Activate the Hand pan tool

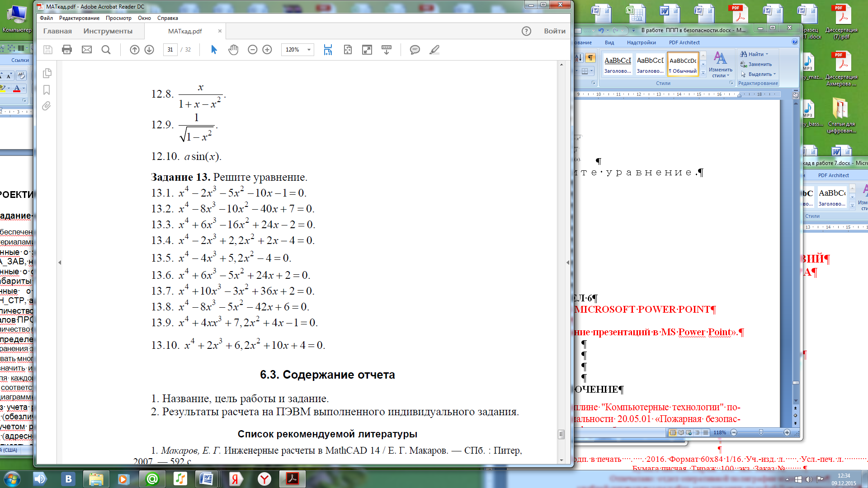[x=233, y=50]
